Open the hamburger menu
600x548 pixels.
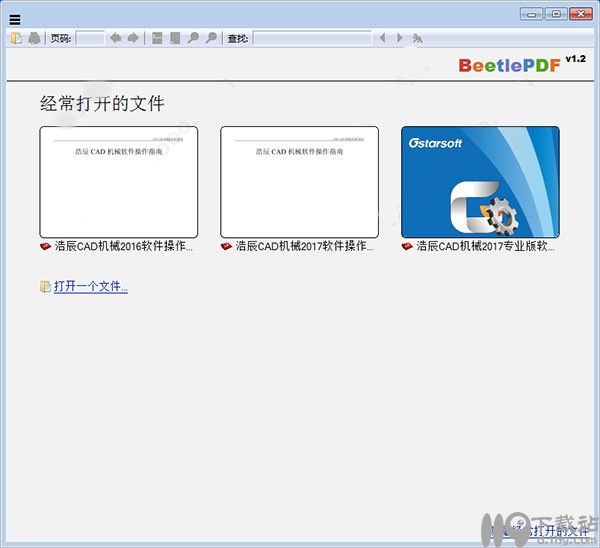point(15,20)
